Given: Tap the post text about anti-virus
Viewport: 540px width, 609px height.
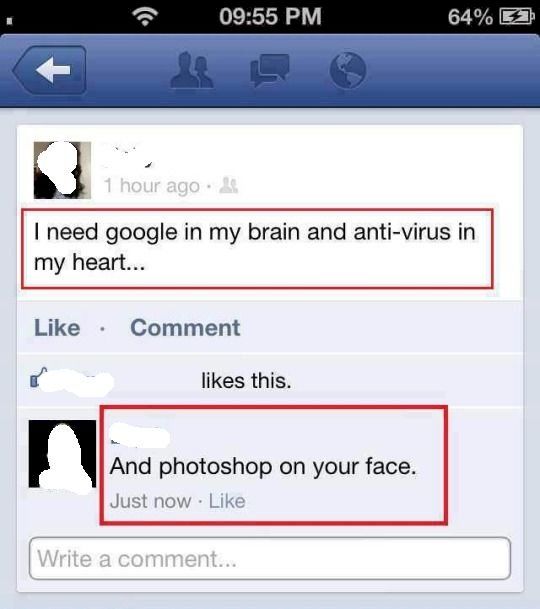Looking at the screenshot, I should click(x=255, y=247).
